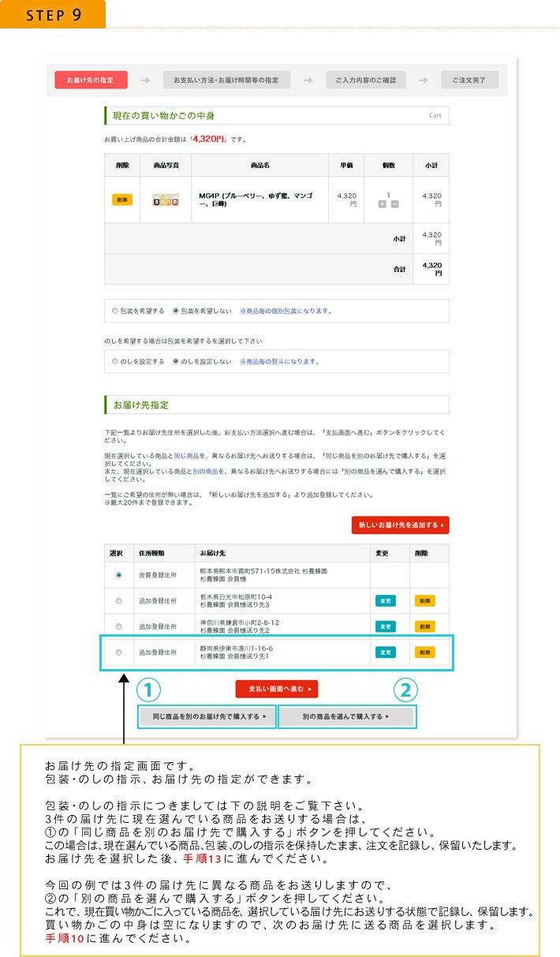Select 包装を希望する radio option

click(x=115, y=311)
